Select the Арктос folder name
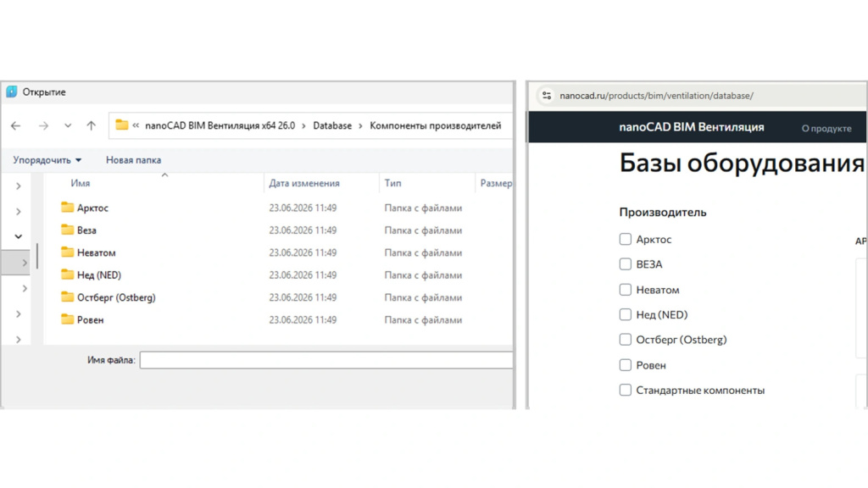The height and width of the screenshot is (488, 868). click(x=92, y=208)
